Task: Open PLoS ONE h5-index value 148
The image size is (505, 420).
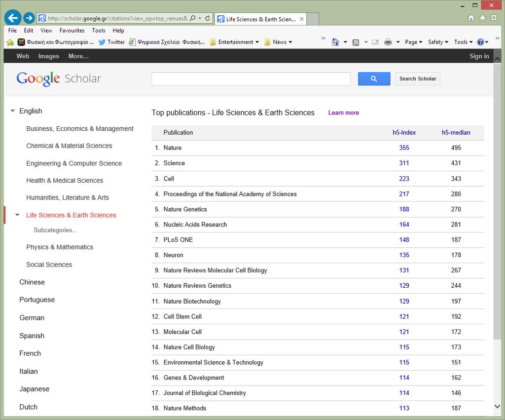Action: click(404, 240)
